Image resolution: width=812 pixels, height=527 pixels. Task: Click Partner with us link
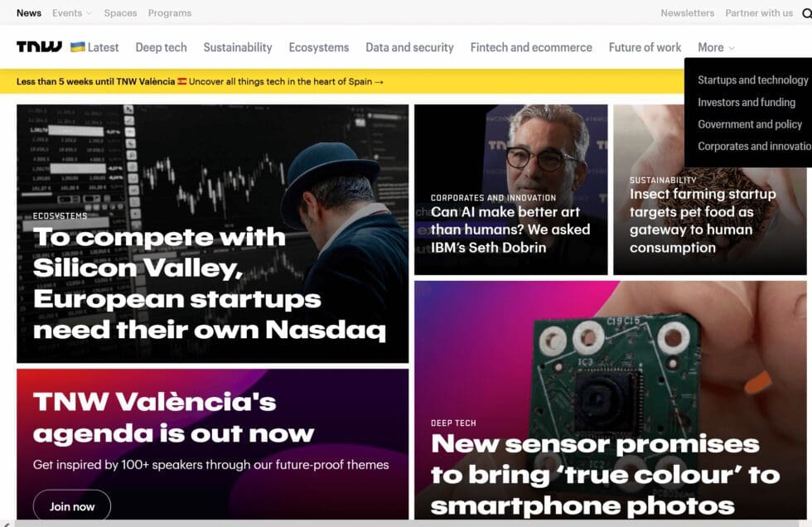pos(758,13)
